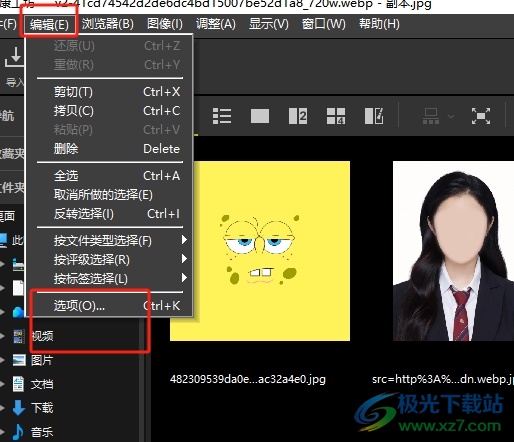Image resolution: width=514 pixels, height=442 pixels.
Task: Select the SpongeBob face thumbnail
Action: pos(260,251)
